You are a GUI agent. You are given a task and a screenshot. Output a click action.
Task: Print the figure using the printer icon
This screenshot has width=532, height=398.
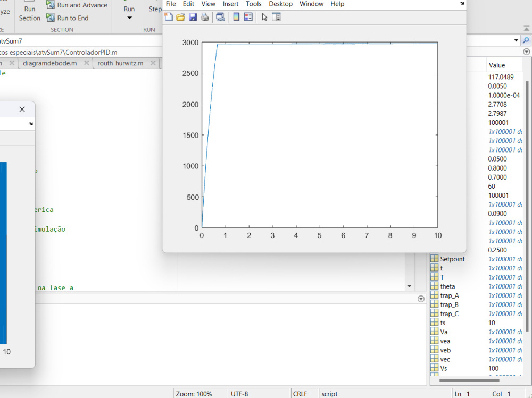205,17
